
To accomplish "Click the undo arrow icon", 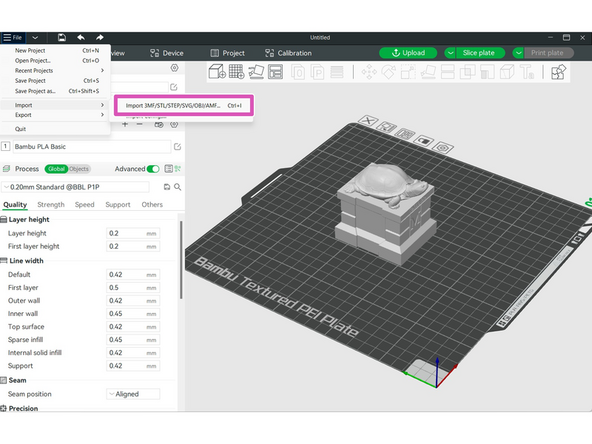I will point(81,37).
